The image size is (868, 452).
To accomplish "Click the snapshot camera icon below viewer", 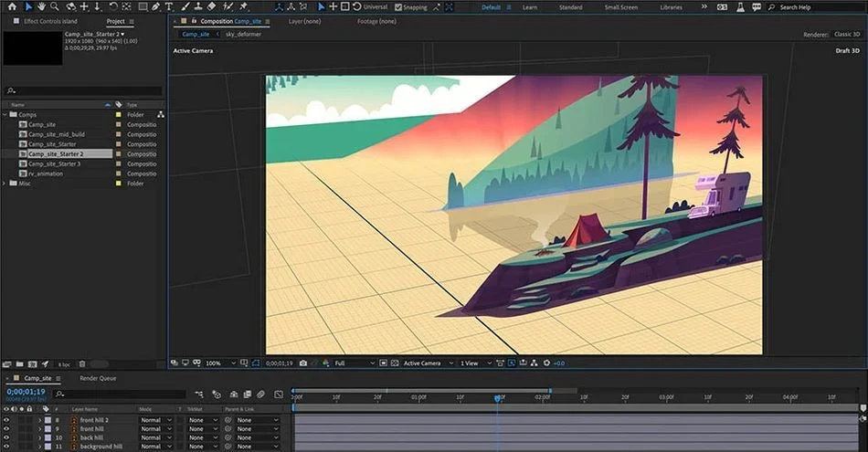I will click(x=302, y=363).
